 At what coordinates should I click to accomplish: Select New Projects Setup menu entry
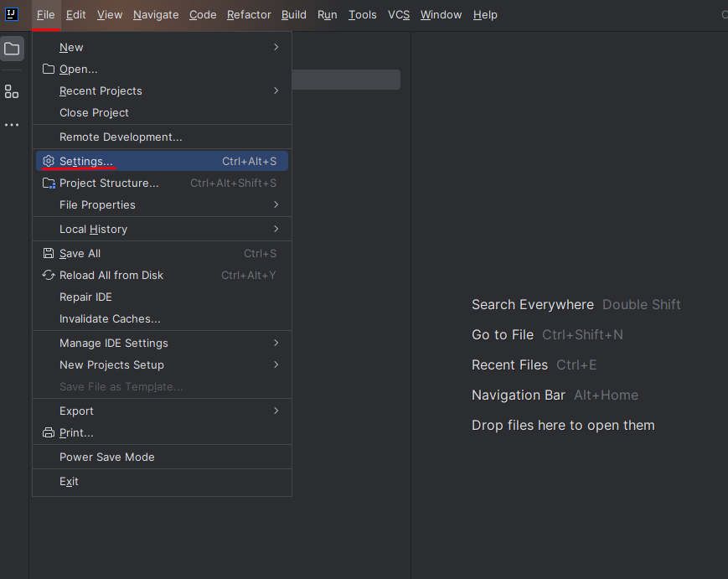coord(162,365)
